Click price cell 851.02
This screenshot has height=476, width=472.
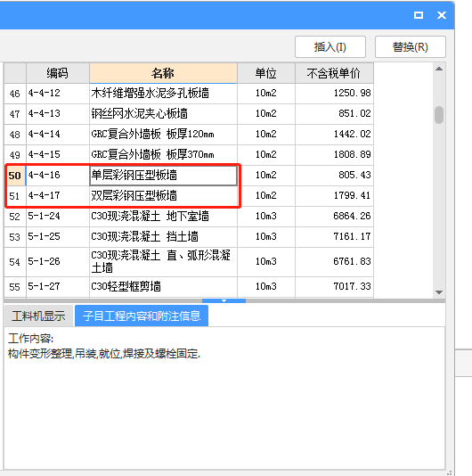334,114
